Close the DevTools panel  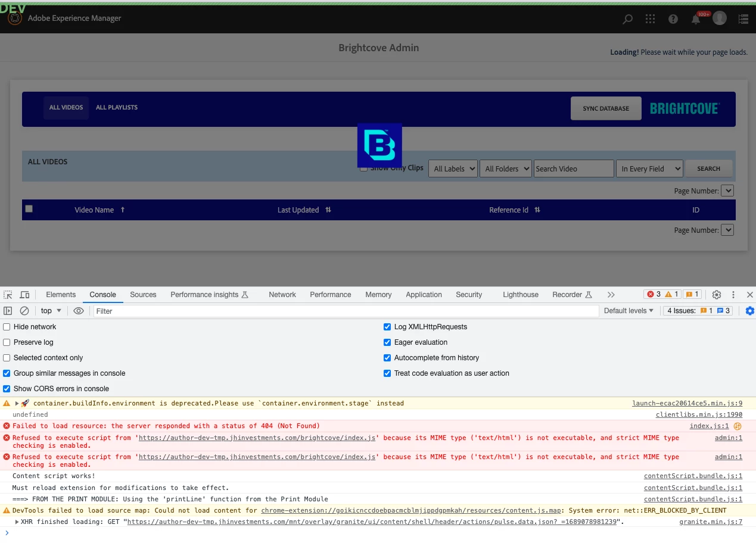(749, 295)
